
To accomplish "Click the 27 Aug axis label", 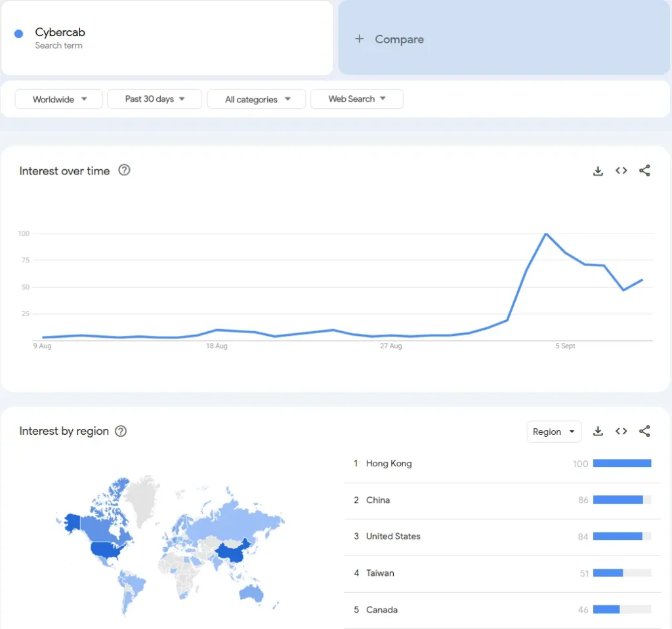I will coord(391,346).
